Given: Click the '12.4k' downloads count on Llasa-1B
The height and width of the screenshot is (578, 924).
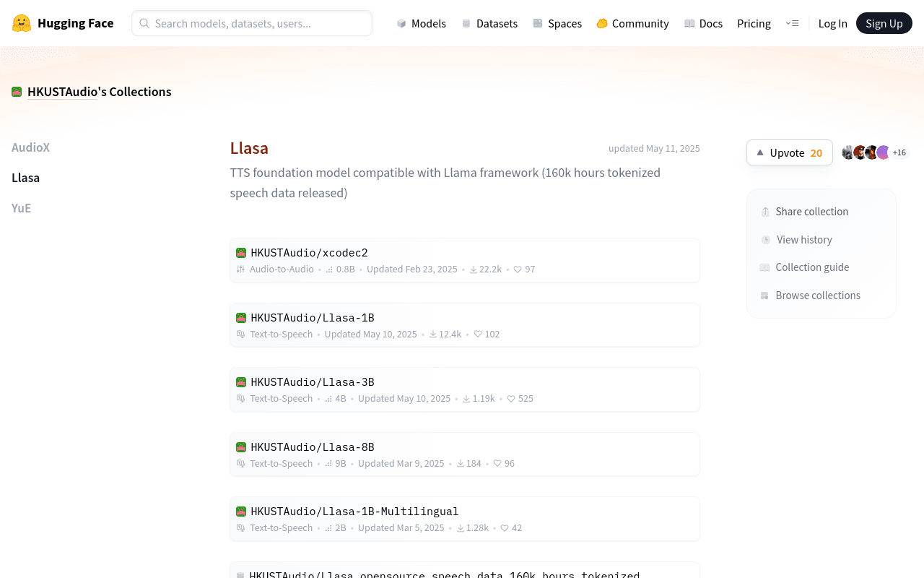Looking at the screenshot, I should 450,335.
